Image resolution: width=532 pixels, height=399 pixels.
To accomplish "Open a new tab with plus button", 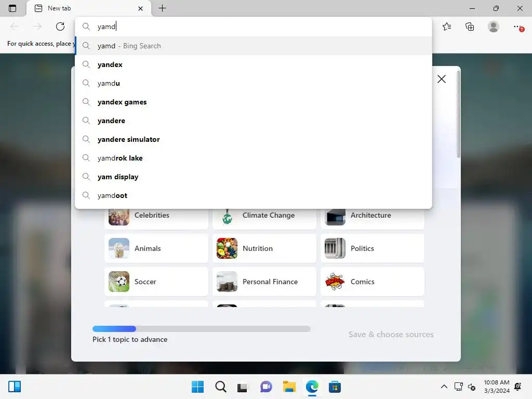I will [162, 8].
